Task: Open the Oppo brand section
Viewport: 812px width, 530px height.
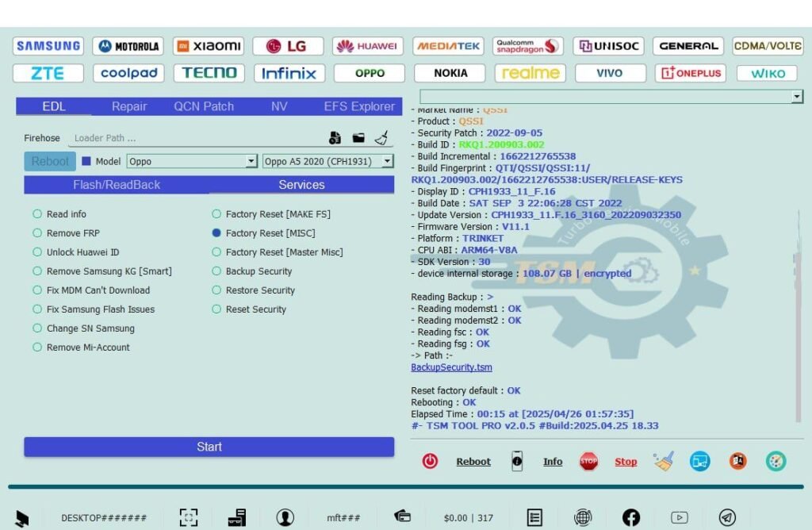Action: click(x=370, y=73)
